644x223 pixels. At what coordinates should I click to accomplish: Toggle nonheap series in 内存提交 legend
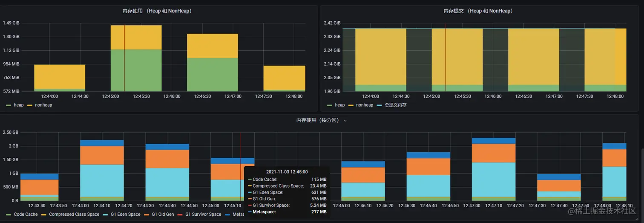pos(365,105)
